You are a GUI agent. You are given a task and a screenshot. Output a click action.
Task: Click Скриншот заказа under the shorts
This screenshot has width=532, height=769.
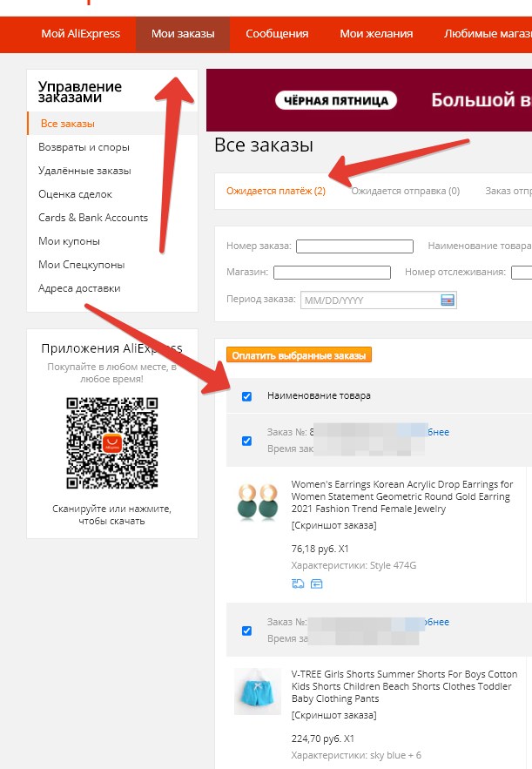tap(333, 715)
